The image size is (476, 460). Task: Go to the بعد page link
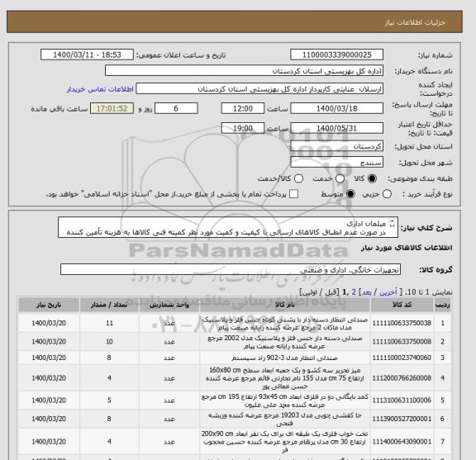[x=366, y=292]
